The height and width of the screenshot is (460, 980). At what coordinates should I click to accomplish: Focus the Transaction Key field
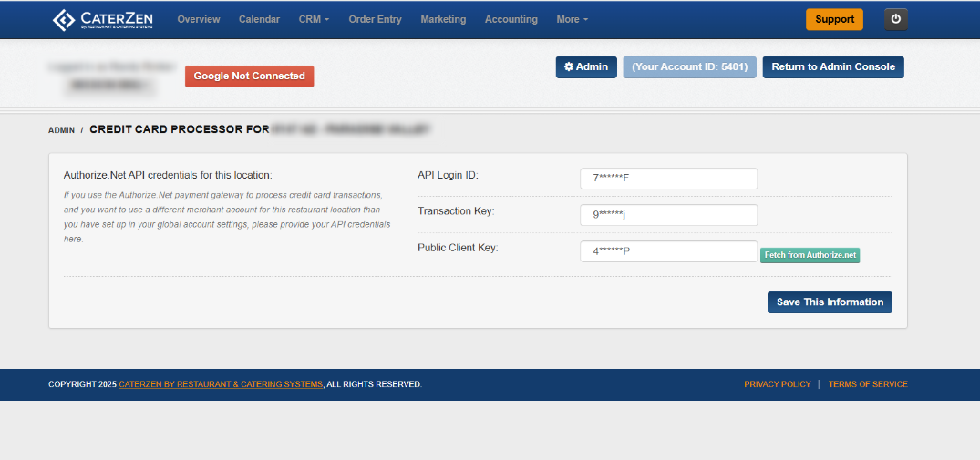(669, 215)
